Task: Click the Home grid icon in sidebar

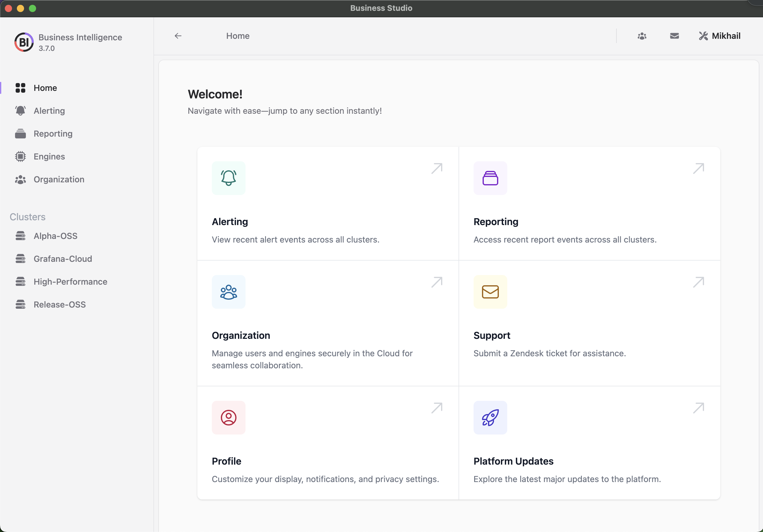Action: (20, 88)
